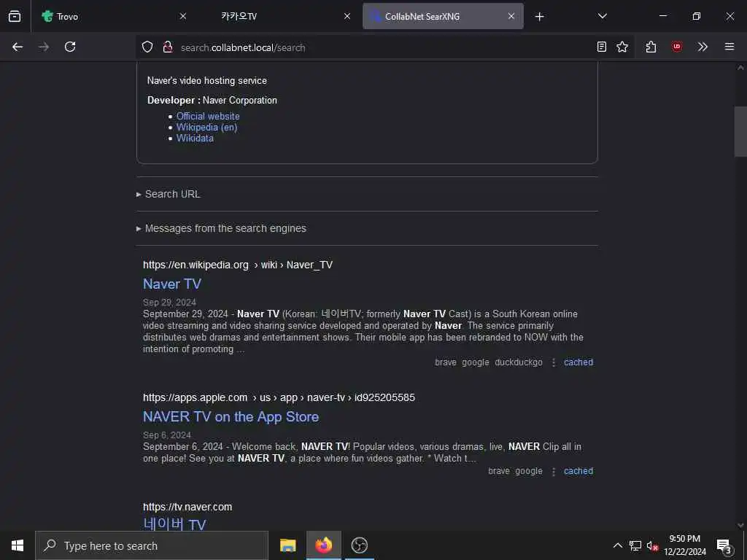The width and height of the screenshot is (747, 560).
Task: Open uBlock Origin extension popup
Action: (676, 47)
